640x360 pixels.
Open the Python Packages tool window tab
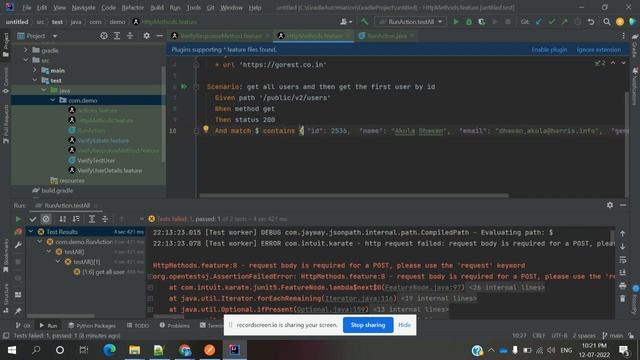(92, 325)
